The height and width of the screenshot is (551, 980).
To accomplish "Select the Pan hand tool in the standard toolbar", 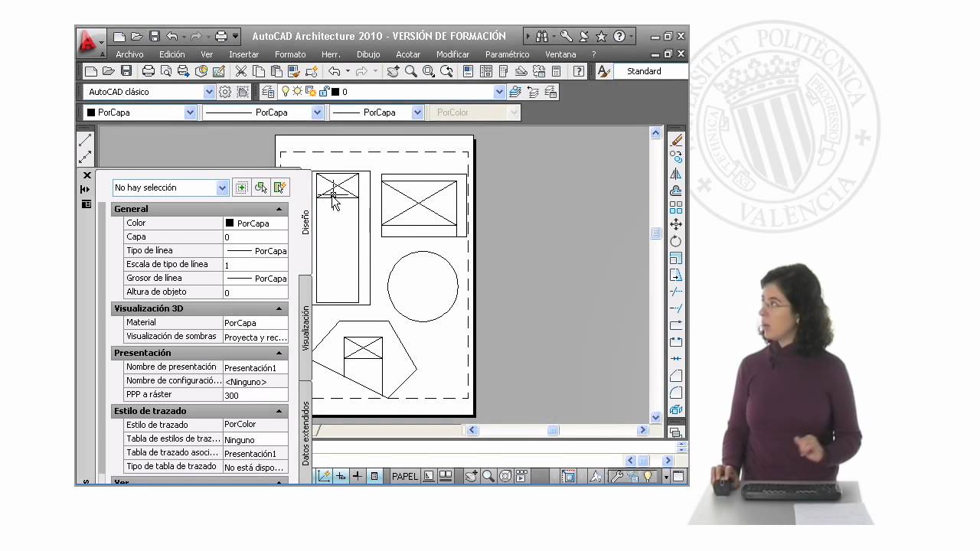I will coord(393,71).
